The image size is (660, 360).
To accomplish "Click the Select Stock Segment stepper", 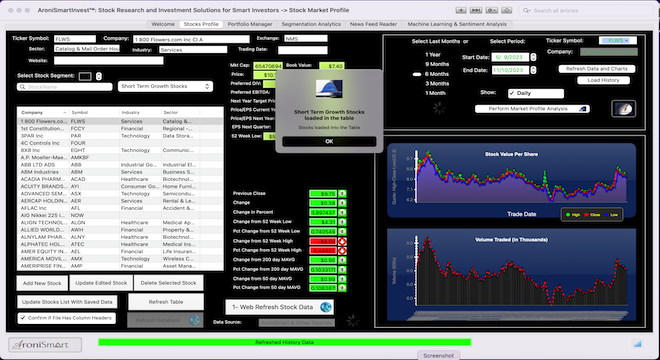I will (98, 76).
